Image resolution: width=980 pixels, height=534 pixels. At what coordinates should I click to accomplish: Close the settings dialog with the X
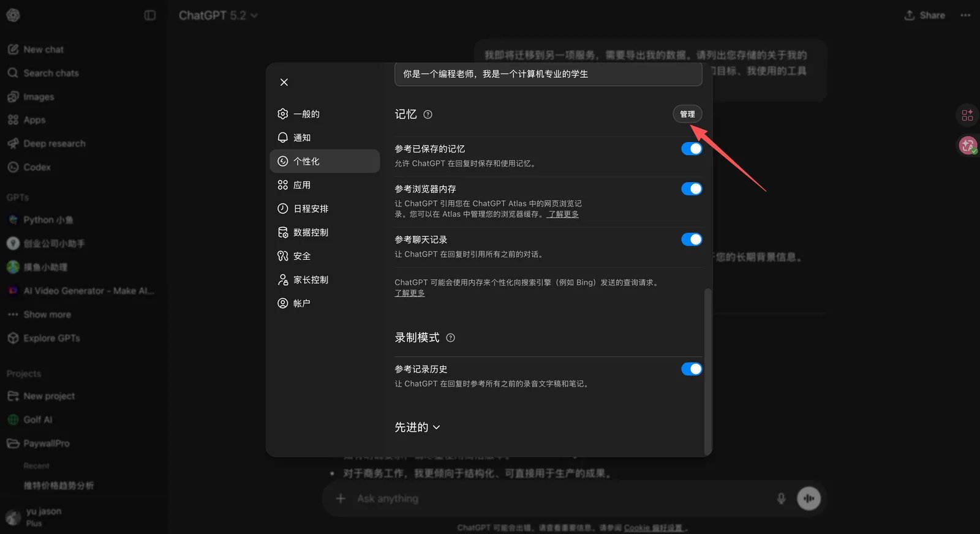(284, 82)
